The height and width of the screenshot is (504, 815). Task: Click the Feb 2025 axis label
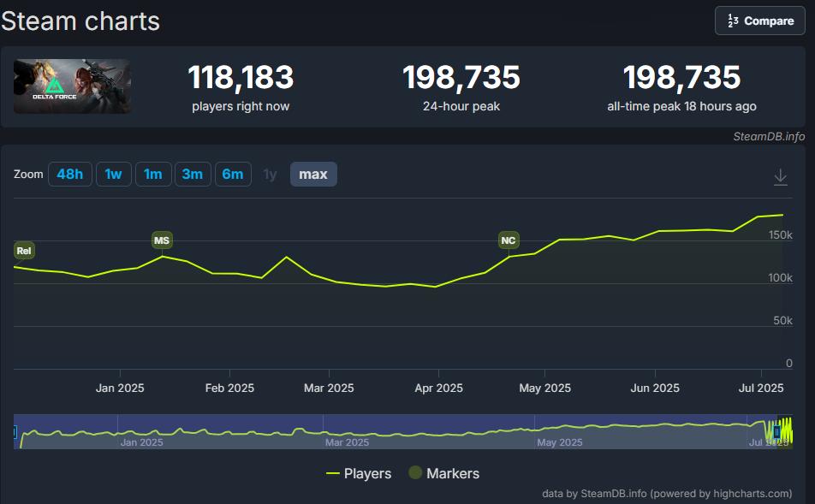point(229,388)
